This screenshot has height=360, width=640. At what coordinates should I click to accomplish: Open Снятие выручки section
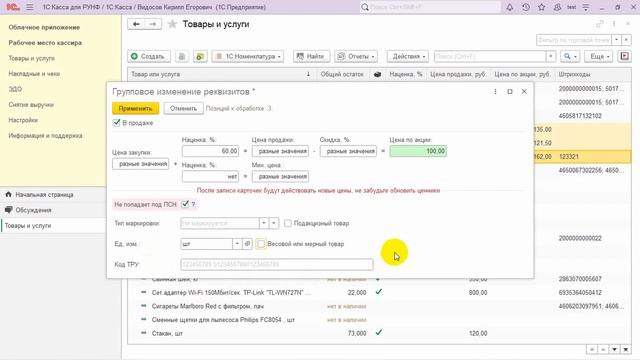click(31, 104)
